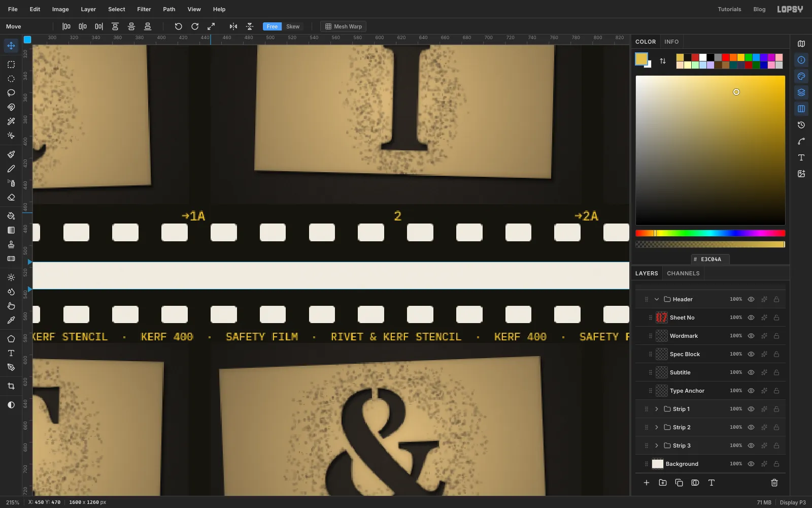
Task: Collapse the Header group
Action: 657,299
